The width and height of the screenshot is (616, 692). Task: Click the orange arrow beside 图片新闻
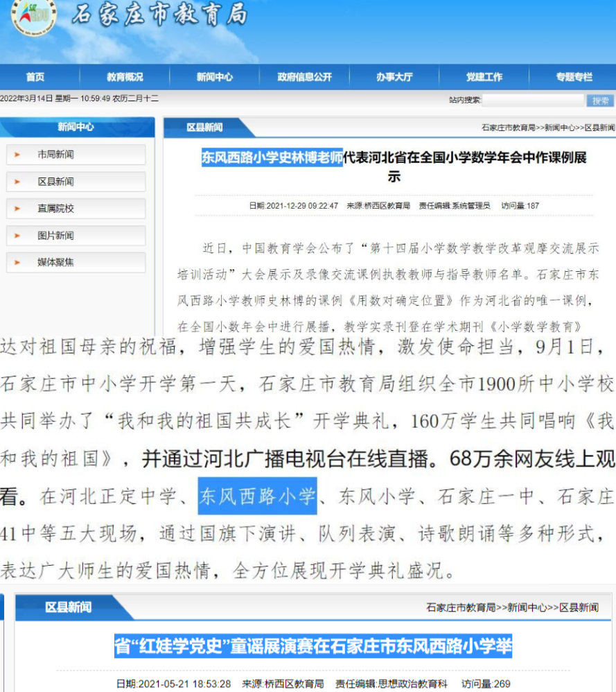click(x=17, y=235)
